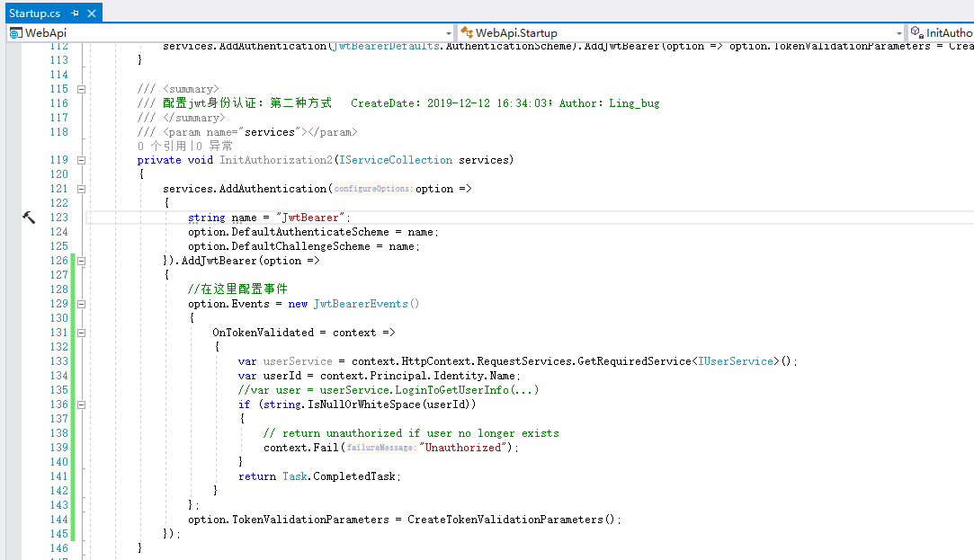The image size is (974, 560).
Task: Click DefaultChallengeScheme on line 125
Action: 300,246
